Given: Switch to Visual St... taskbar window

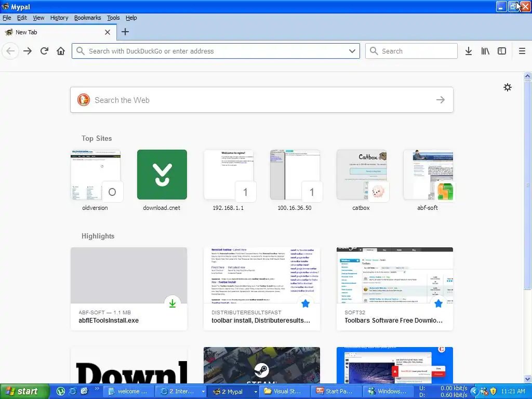Looking at the screenshot, I should tap(285, 392).
